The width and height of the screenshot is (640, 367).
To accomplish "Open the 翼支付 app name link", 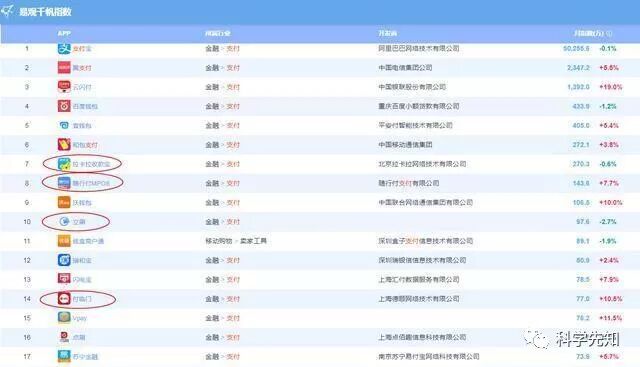I will click(82, 68).
